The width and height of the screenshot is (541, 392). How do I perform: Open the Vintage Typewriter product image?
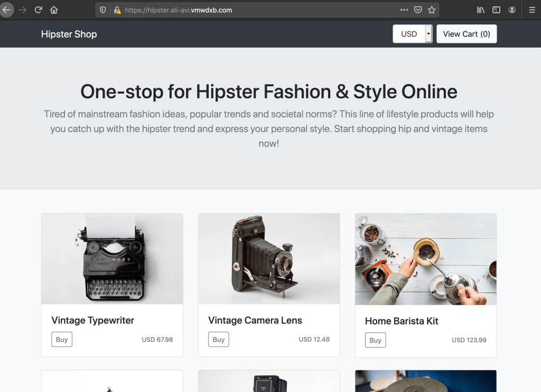(112, 259)
